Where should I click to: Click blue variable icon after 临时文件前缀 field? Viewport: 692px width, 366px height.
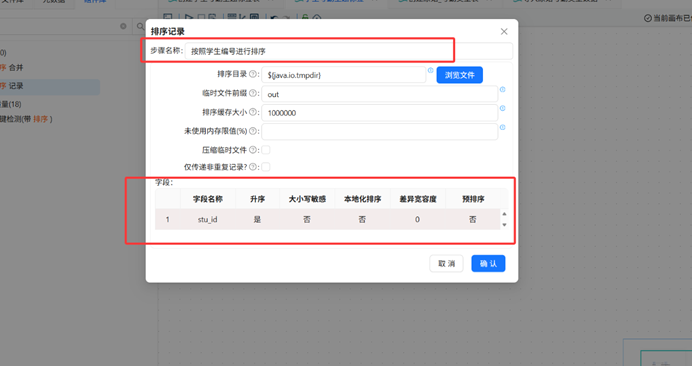(x=502, y=89)
